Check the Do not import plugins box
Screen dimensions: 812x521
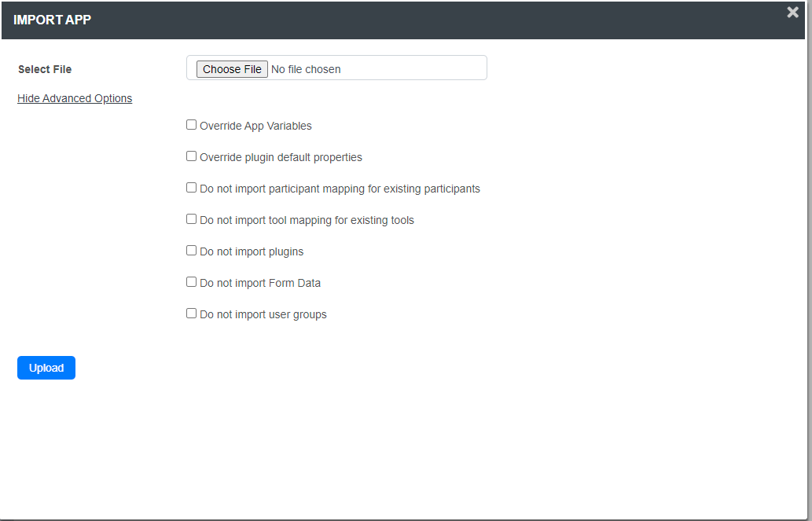tap(191, 251)
